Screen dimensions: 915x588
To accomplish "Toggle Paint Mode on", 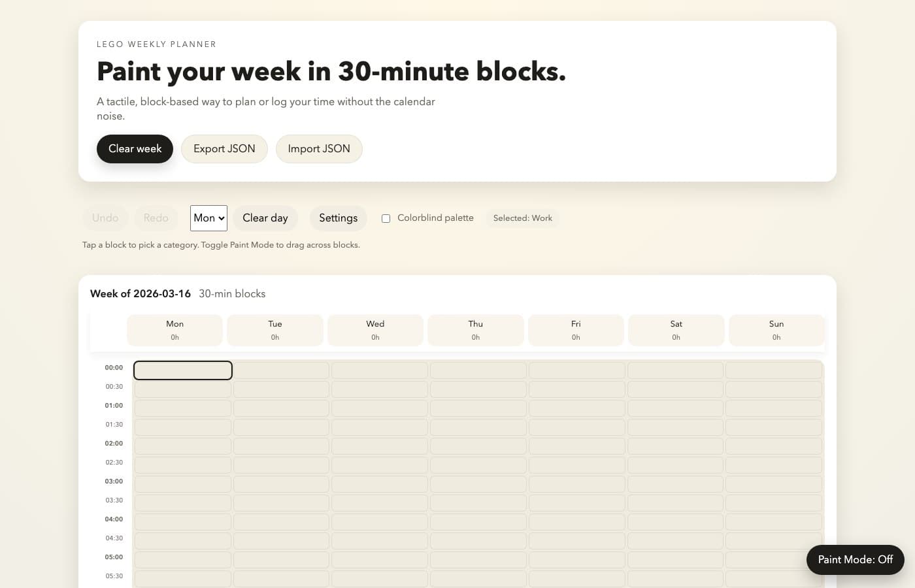I will (x=855, y=559).
